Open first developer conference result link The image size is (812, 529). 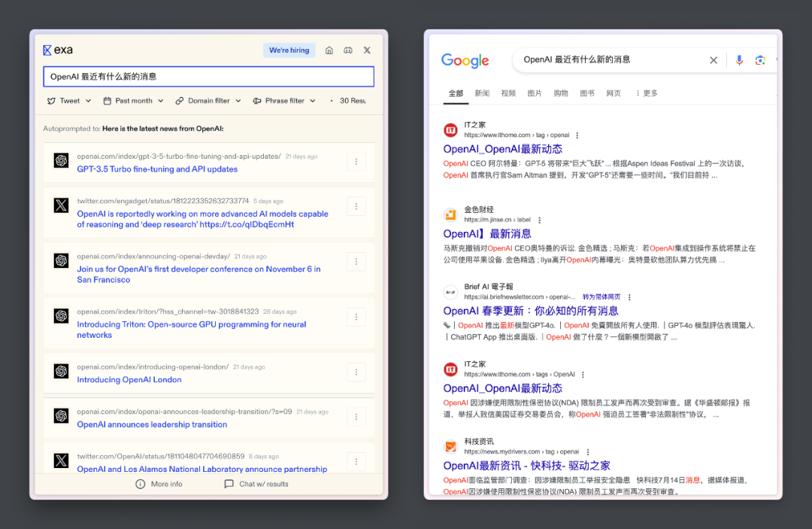click(x=198, y=274)
